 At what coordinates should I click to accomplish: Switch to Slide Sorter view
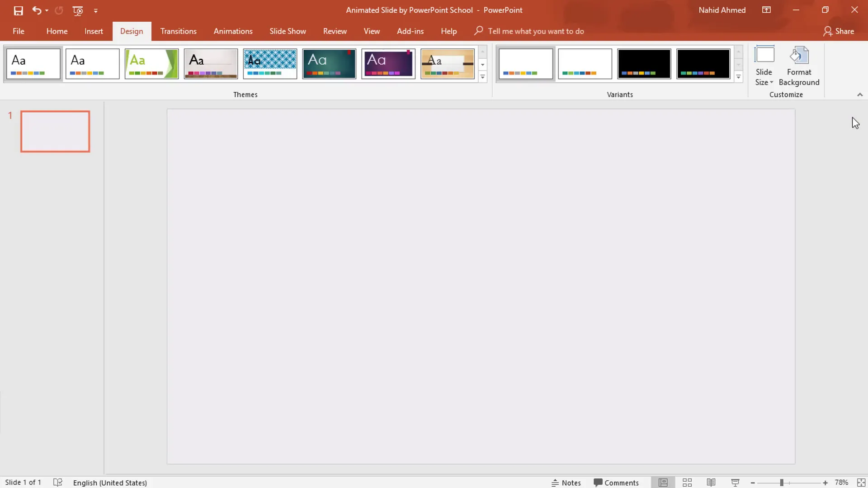pyautogui.click(x=687, y=483)
